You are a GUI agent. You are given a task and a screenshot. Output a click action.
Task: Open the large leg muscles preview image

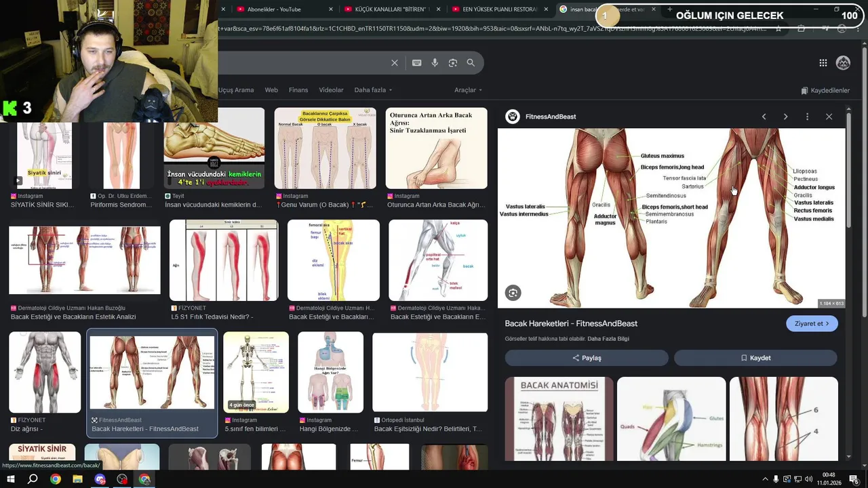pos(671,218)
